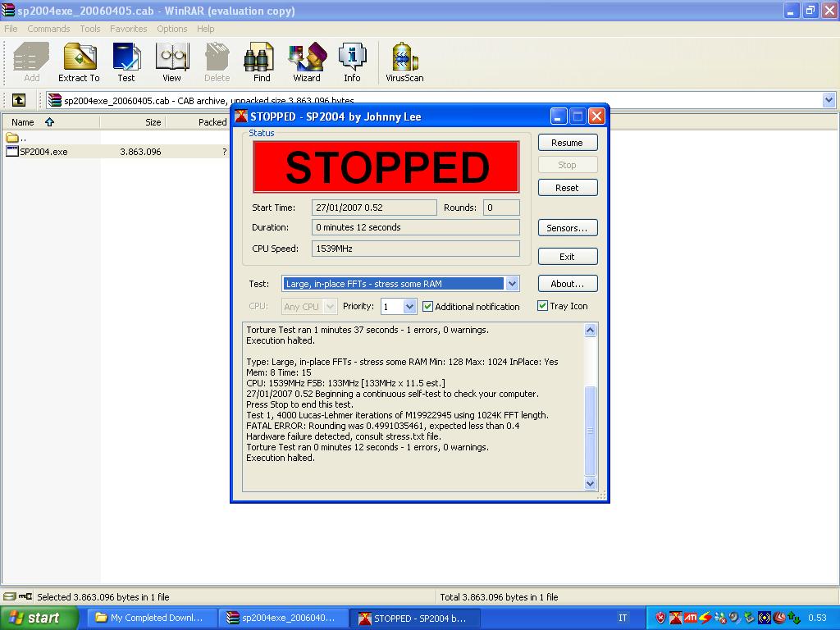Click the lightning bolt tray icon

(705, 618)
